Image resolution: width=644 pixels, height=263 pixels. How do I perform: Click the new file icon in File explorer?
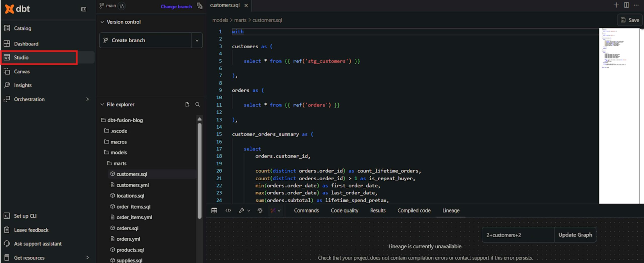coord(187,105)
